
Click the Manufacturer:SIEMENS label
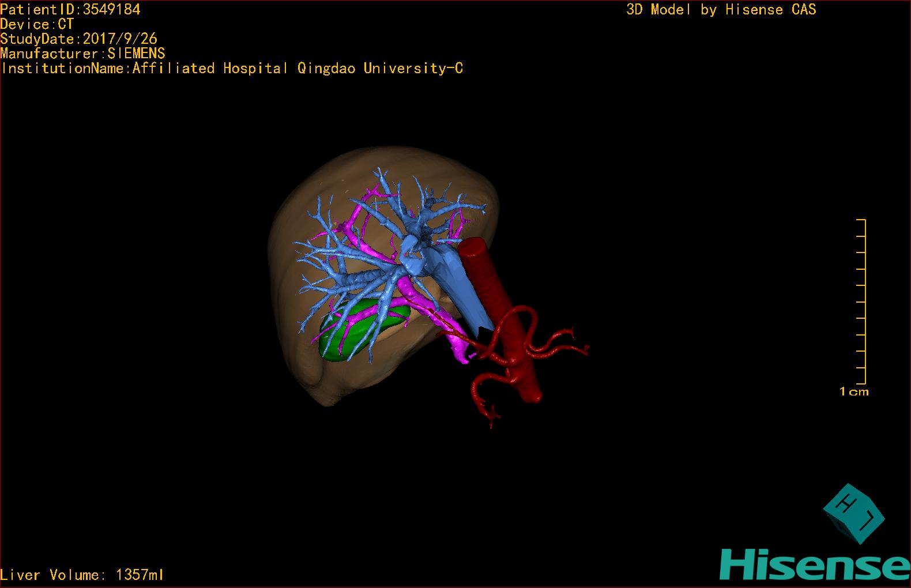[x=82, y=54]
